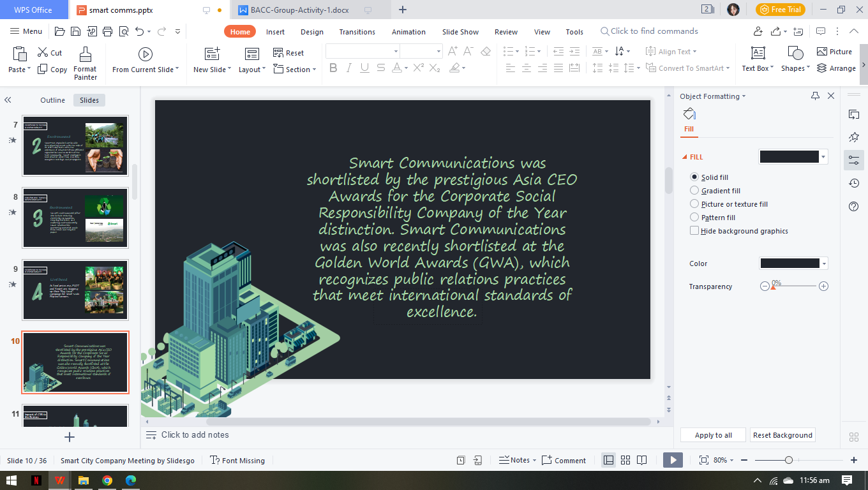Add a new slide with plus button
Screen dimensions: 868x490
70,437
